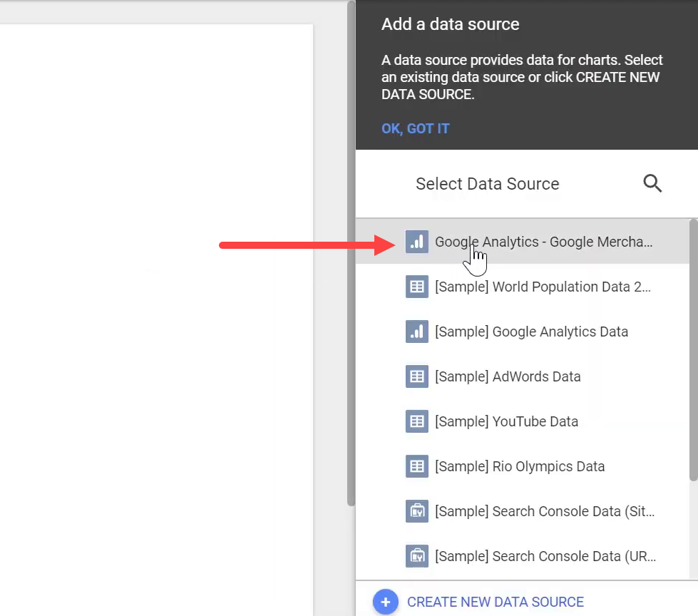Viewport: 698px width, 616px height.
Task: Click the AdWords Data table icon
Action: [416, 376]
